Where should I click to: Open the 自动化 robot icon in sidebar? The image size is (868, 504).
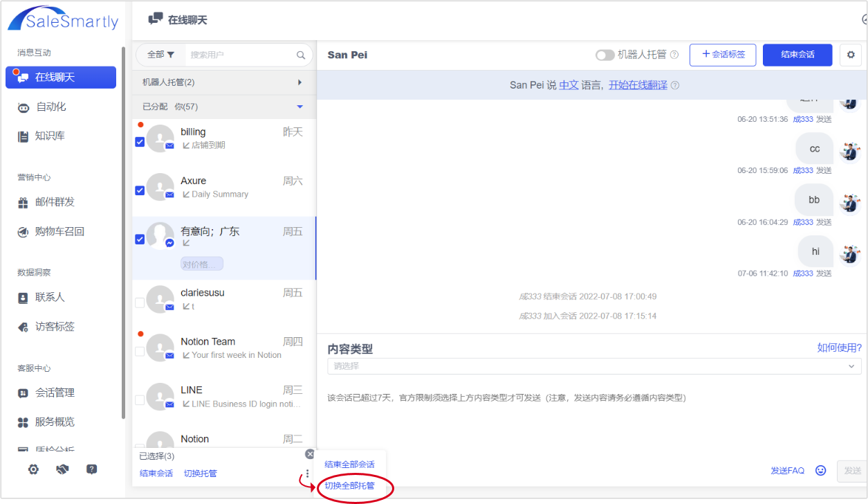24,107
